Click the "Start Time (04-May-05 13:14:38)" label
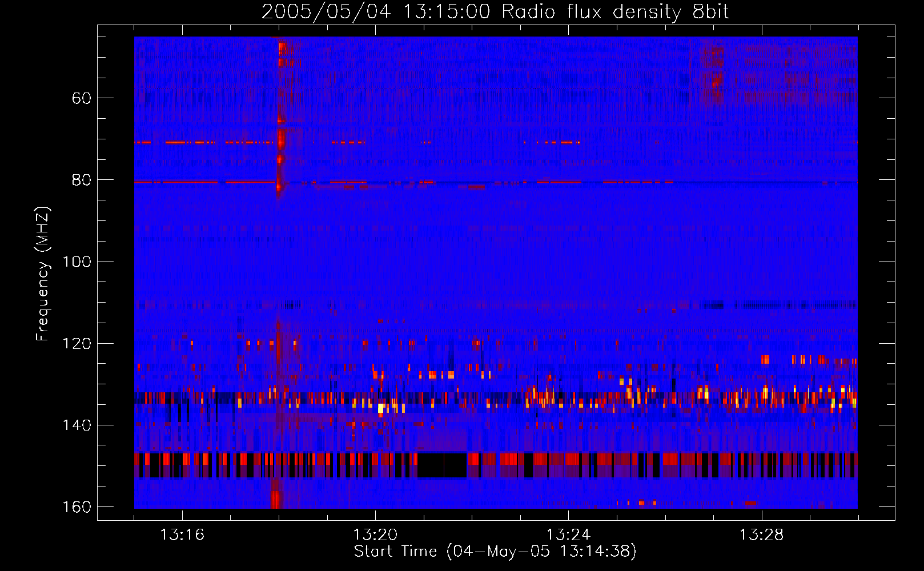This screenshot has width=924, height=571. (x=495, y=552)
